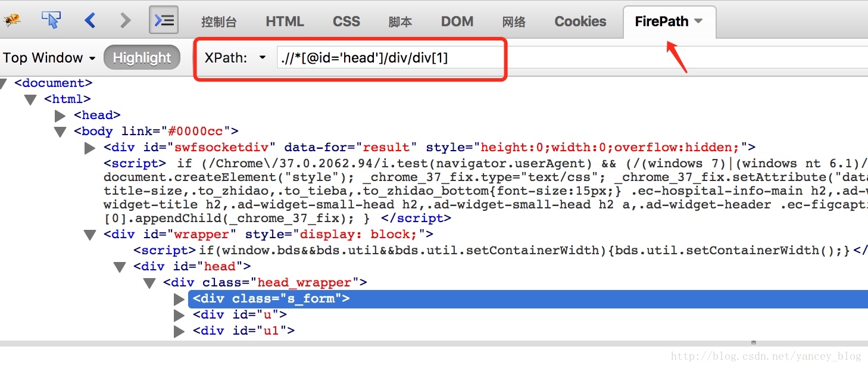Select the body link="#0000cc" row
Image resolution: width=868 pixels, height=368 pixels.
[x=156, y=131]
